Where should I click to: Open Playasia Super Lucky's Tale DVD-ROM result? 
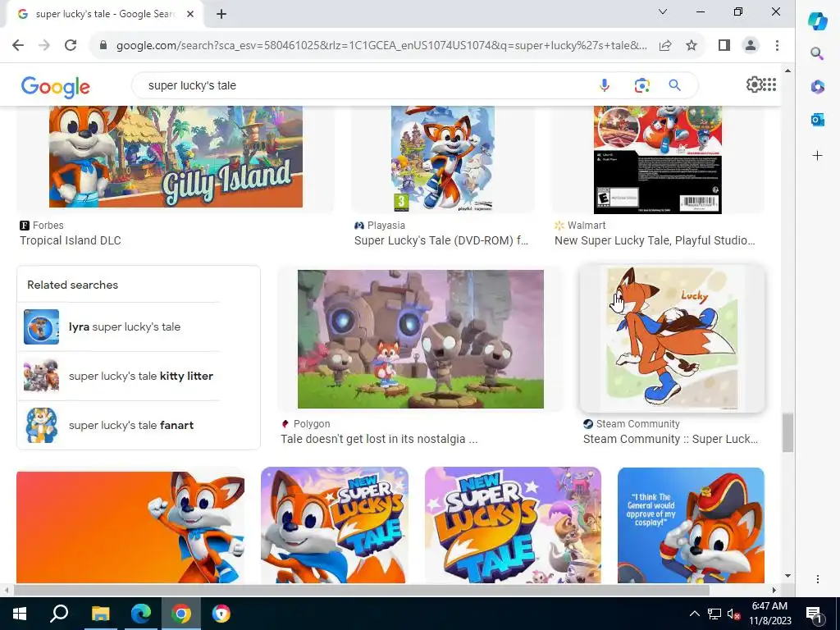point(441,240)
